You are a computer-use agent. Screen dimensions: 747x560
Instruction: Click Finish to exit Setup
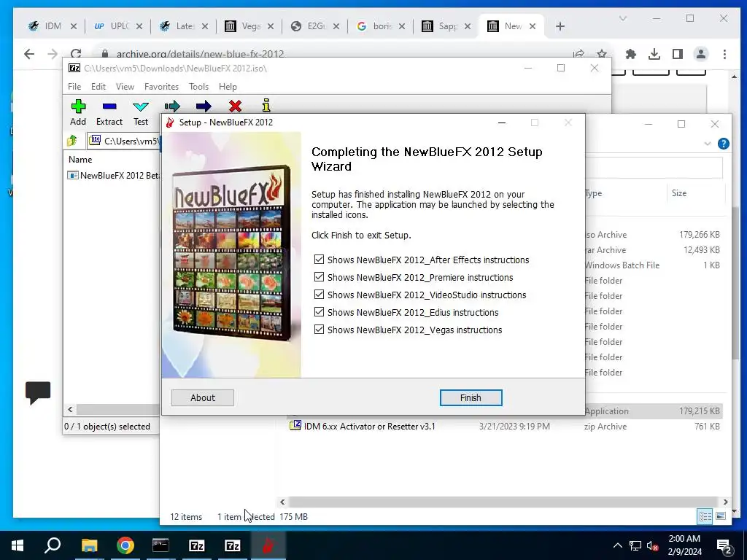471,397
